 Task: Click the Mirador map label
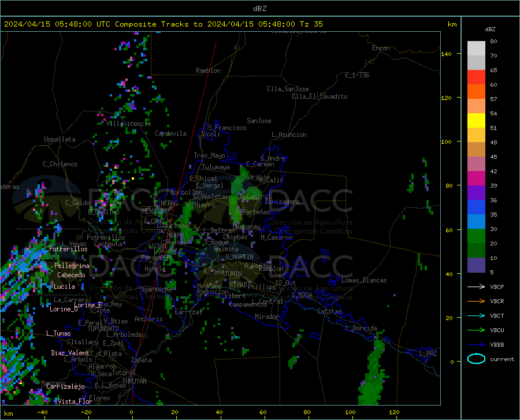tap(267, 317)
